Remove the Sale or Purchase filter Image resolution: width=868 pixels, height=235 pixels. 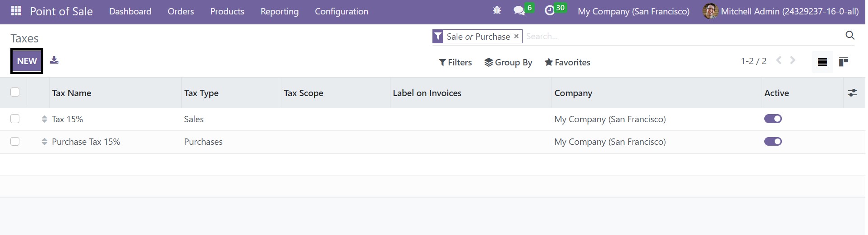(x=516, y=37)
